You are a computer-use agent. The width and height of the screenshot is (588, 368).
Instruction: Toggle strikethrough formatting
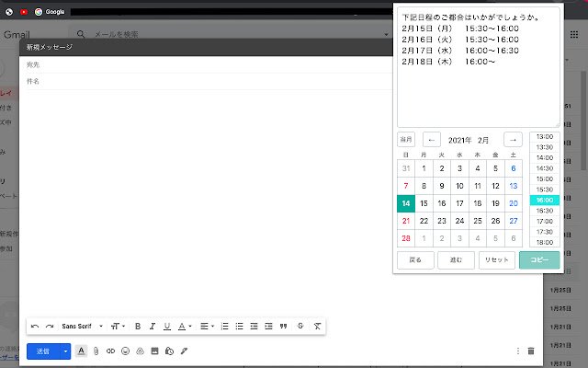(300, 327)
